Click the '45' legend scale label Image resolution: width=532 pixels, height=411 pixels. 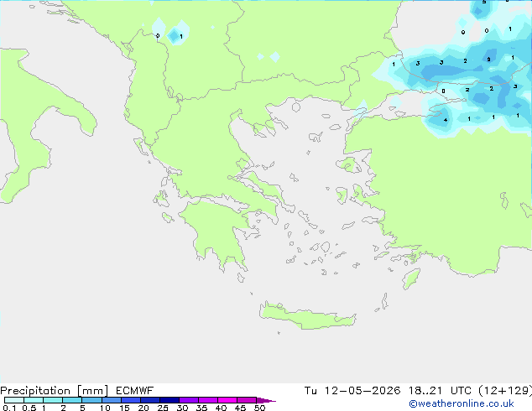240,408
